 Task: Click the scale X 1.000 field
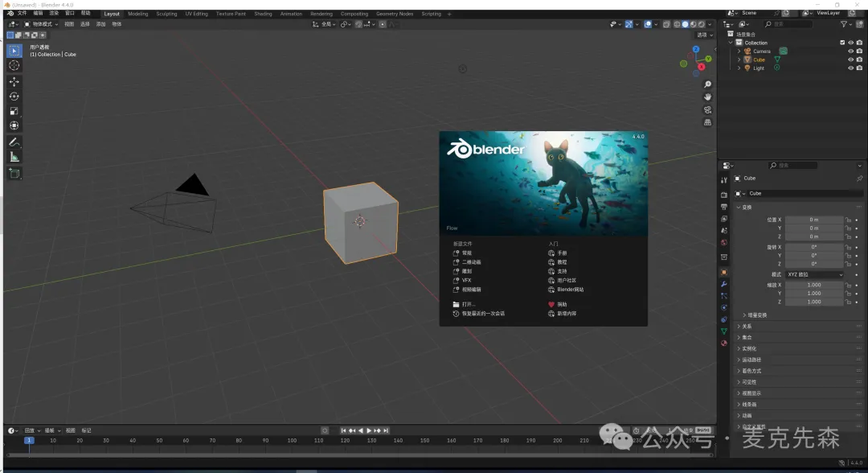813,286
